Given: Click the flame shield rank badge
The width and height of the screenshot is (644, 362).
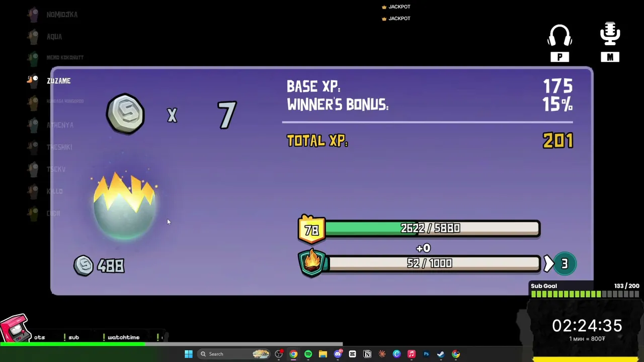Looking at the screenshot, I should tap(312, 263).
